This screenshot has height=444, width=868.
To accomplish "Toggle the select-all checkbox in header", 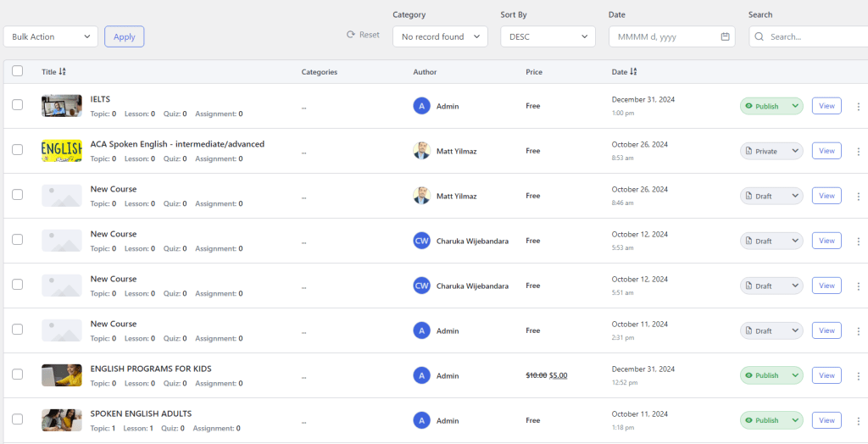I will tap(18, 71).
